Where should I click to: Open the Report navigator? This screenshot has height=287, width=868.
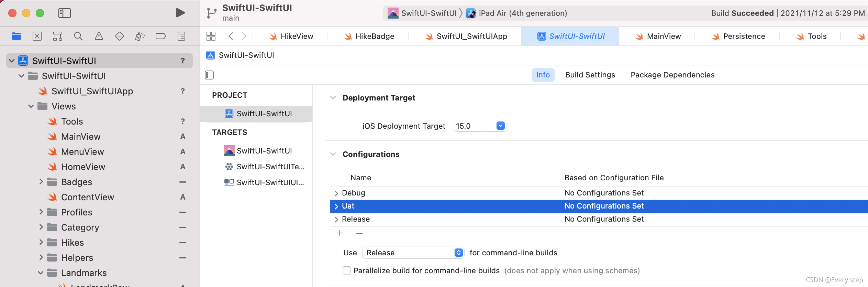pos(181,36)
